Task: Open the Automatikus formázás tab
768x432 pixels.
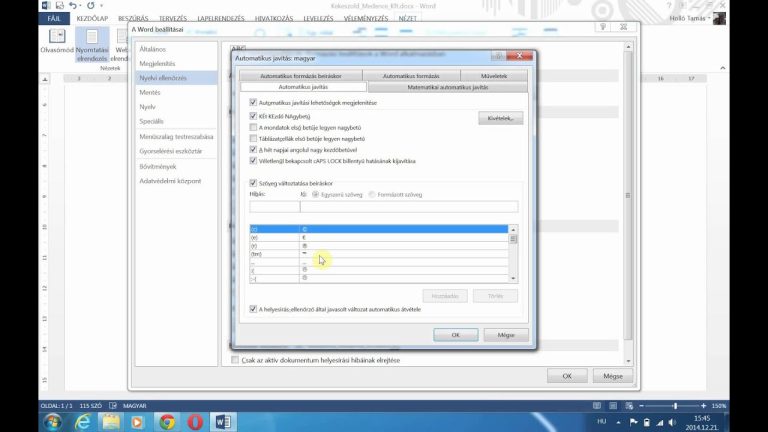Action: click(411, 76)
